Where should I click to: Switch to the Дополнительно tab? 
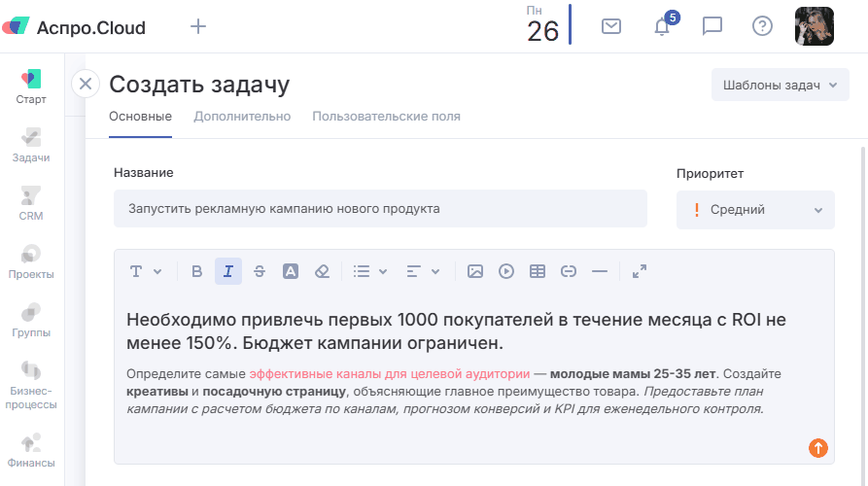pos(242,117)
